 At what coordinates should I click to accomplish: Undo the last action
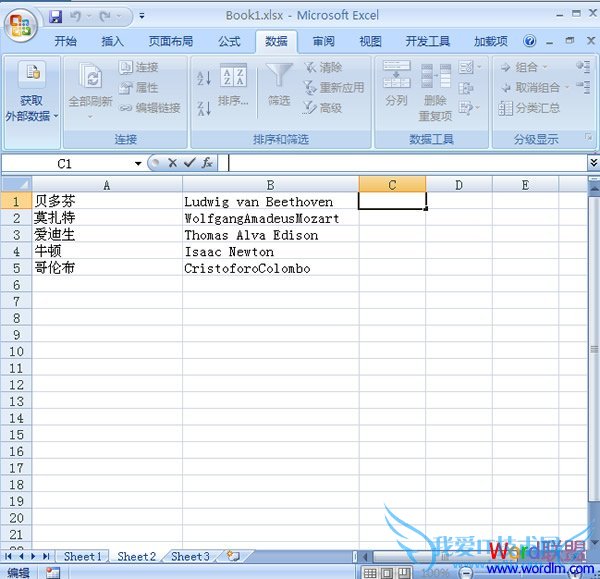[x=75, y=16]
